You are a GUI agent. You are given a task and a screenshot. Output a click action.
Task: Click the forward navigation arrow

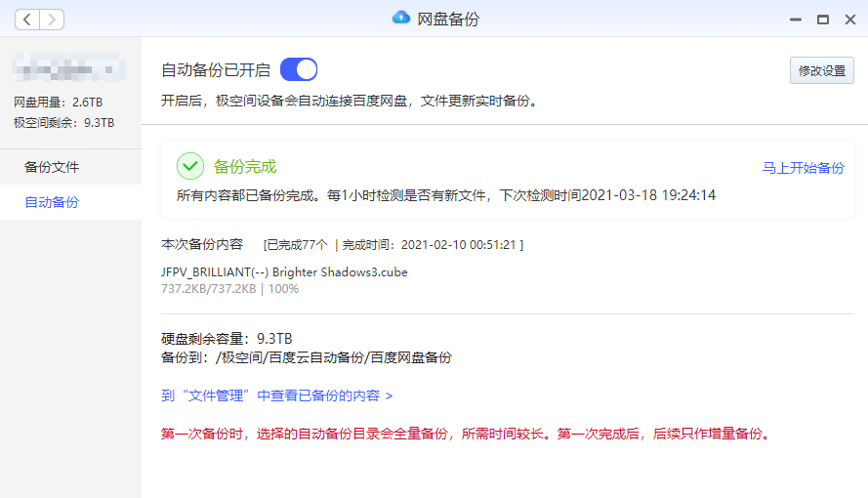[52, 20]
